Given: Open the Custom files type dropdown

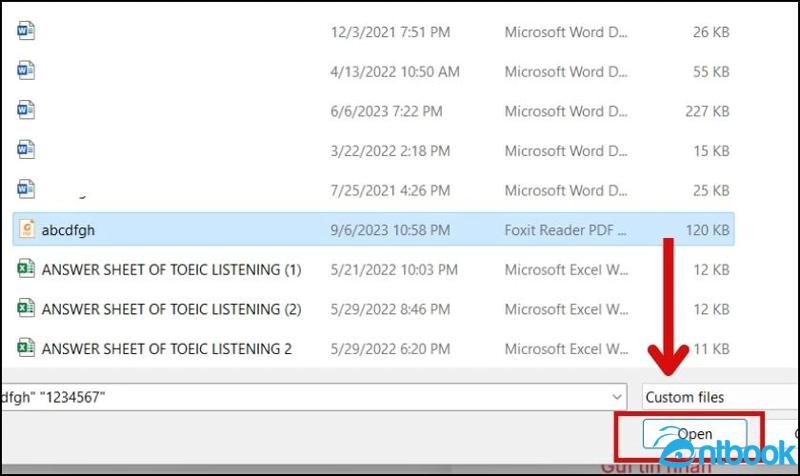Looking at the screenshot, I should pyautogui.click(x=720, y=397).
